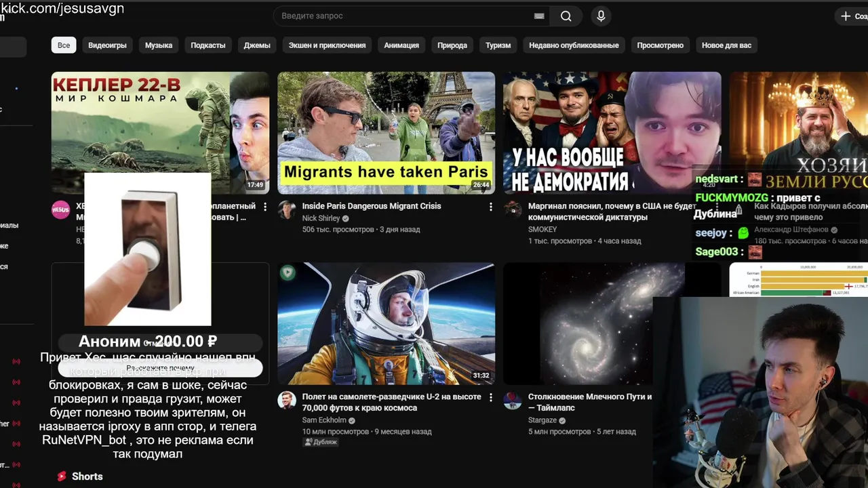The image size is (868, 488).
Task: Click the Sam Eckholm channel name
Action: [323, 420]
